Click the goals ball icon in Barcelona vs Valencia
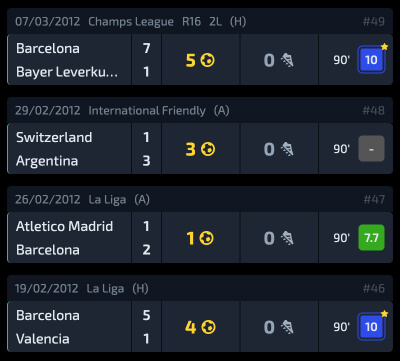The width and height of the screenshot is (400, 361). tap(208, 327)
